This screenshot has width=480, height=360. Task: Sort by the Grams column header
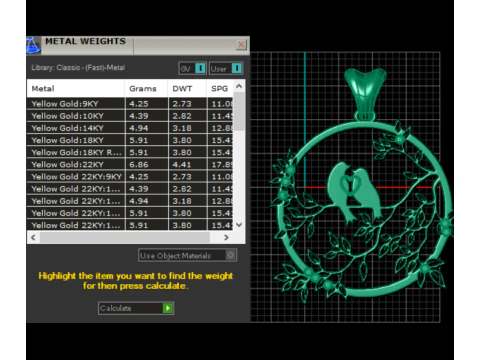(146, 88)
